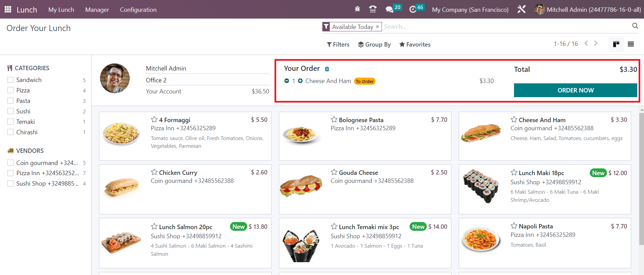Viewport: 644px width, 275px height.
Task: Click the Napoli Pasta title
Action: [x=536, y=226]
